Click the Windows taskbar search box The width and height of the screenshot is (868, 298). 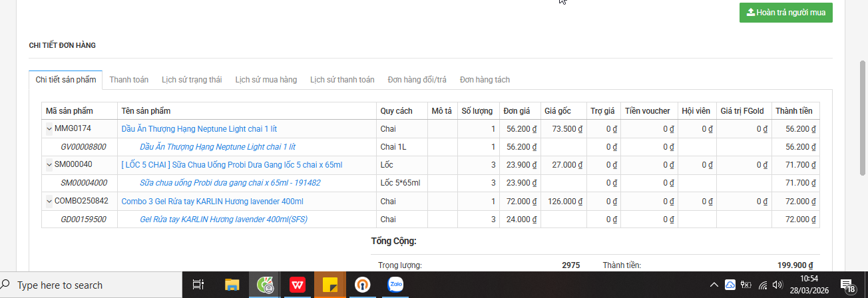[91, 285]
